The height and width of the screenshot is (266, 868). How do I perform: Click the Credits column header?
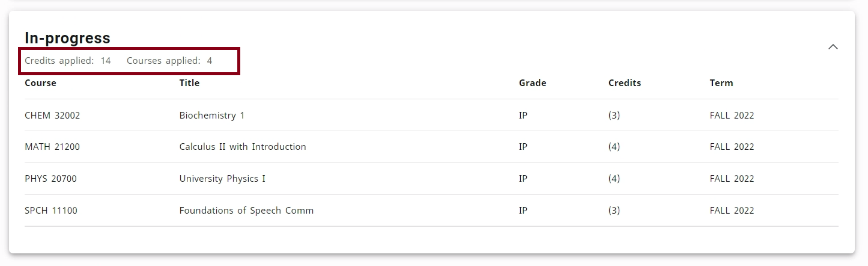pyautogui.click(x=624, y=83)
